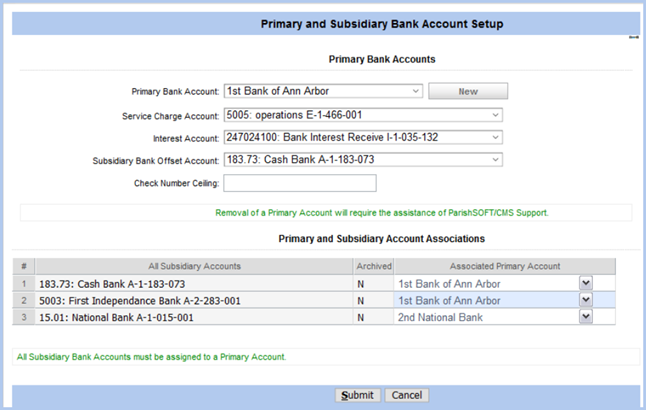Open the Service Charge Account dropdown
Screen dimensions: 646x410
[363, 115]
